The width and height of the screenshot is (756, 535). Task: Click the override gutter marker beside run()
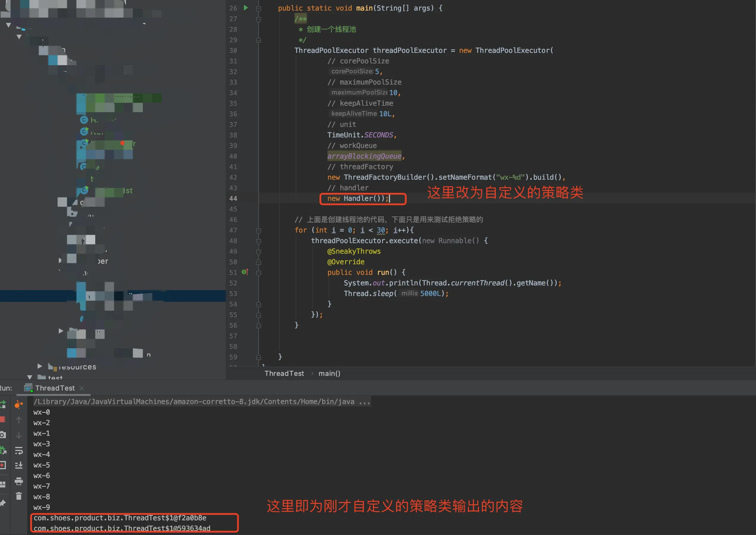click(x=245, y=272)
